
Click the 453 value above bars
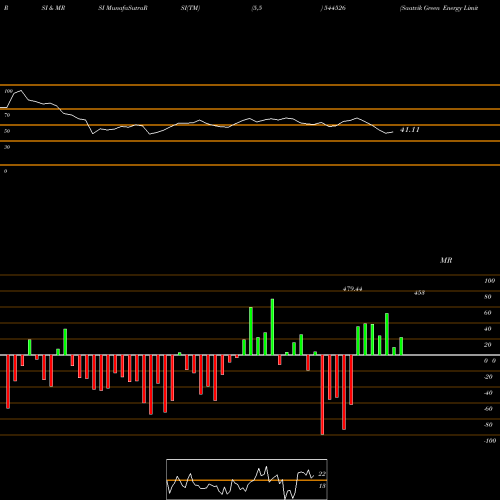[419, 293]
